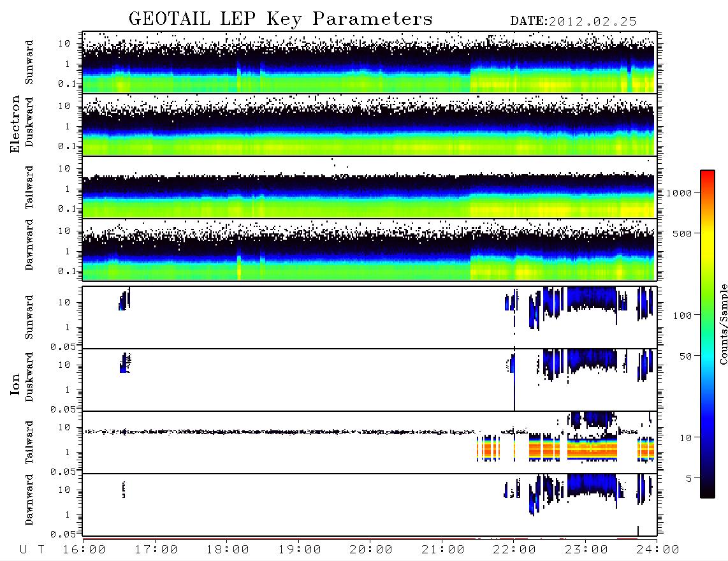Click the 'GEOTAIL LEP Key Parameters' title
Image resolution: width=728 pixels, height=561 pixels.
click(x=280, y=19)
